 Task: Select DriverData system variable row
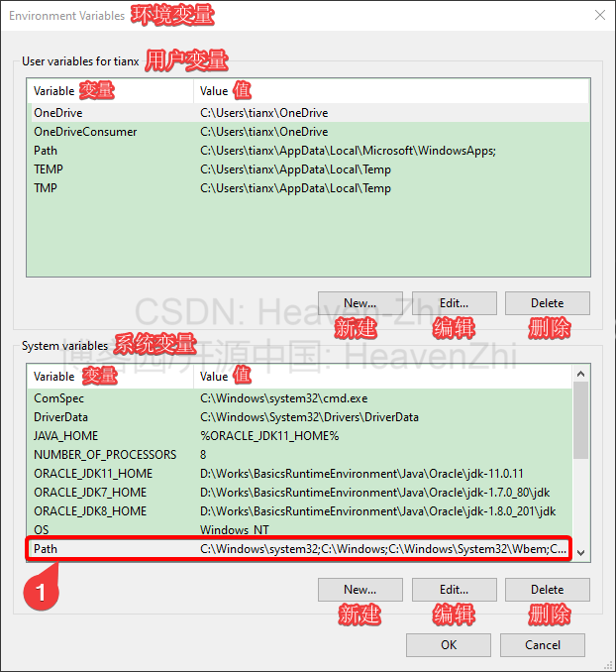click(x=299, y=417)
